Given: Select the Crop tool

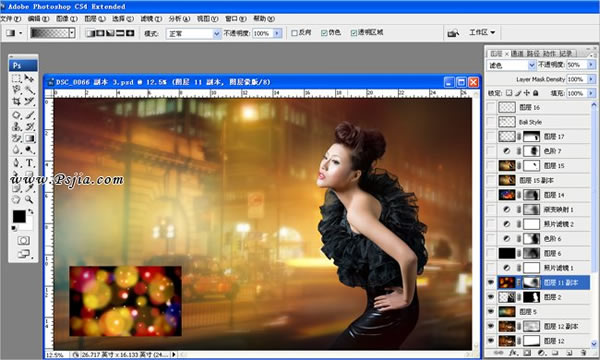Looking at the screenshot, I should point(16,101).
